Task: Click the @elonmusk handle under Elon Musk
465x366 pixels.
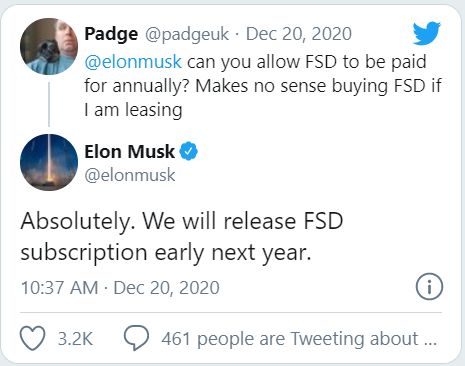Action: pyautogui.click(x=130, y=175)
